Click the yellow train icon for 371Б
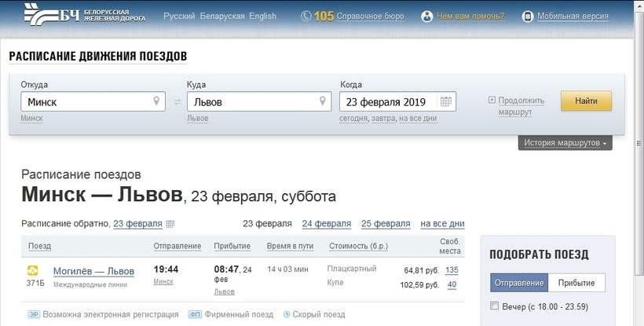The height and width of the screenshot is (326, 644). (x=34, y=270)
